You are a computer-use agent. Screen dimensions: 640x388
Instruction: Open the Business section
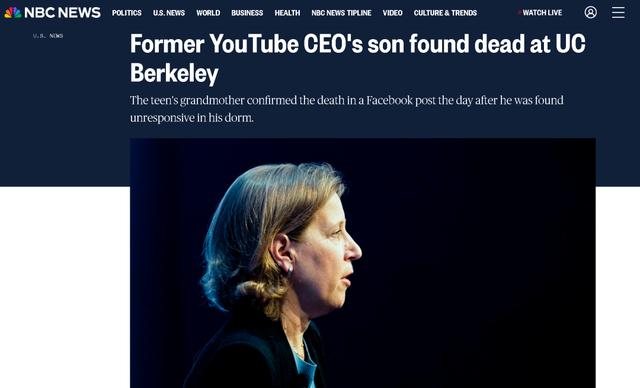click(x=247, y=13)
